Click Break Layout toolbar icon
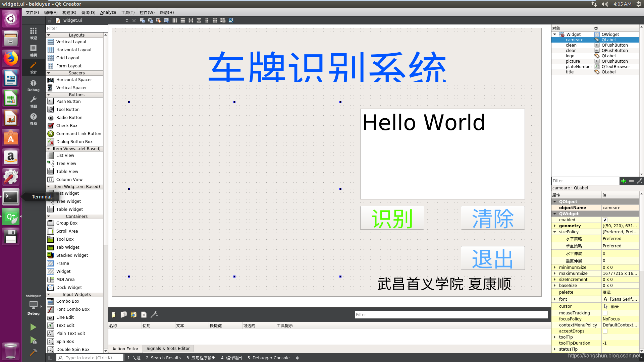Viewport: 644px width, 362px height. click(x=223, y=20)
